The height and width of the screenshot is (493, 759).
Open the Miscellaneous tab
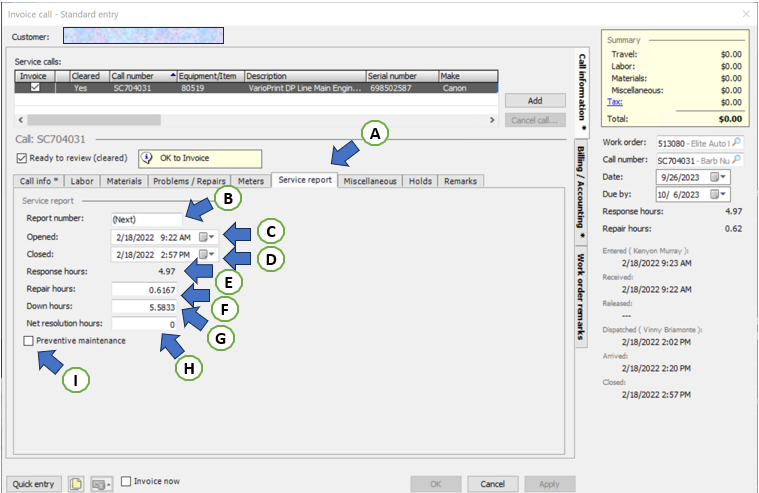(370, 181)
